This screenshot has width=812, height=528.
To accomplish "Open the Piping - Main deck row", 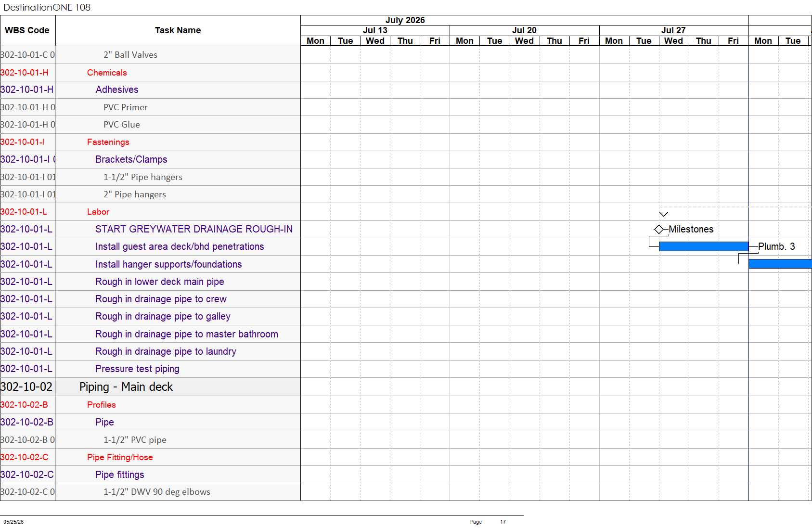I will (x=150, y=387).
